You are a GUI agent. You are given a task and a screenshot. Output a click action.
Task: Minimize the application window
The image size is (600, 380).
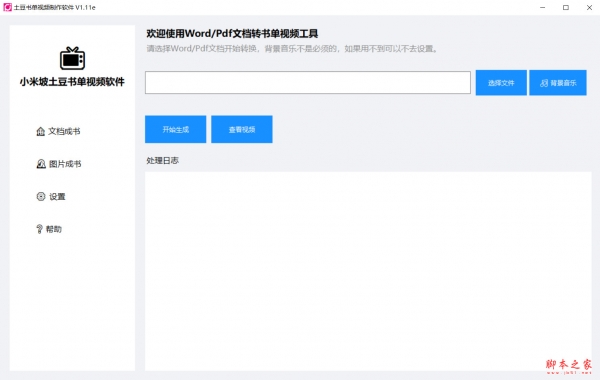542,7
